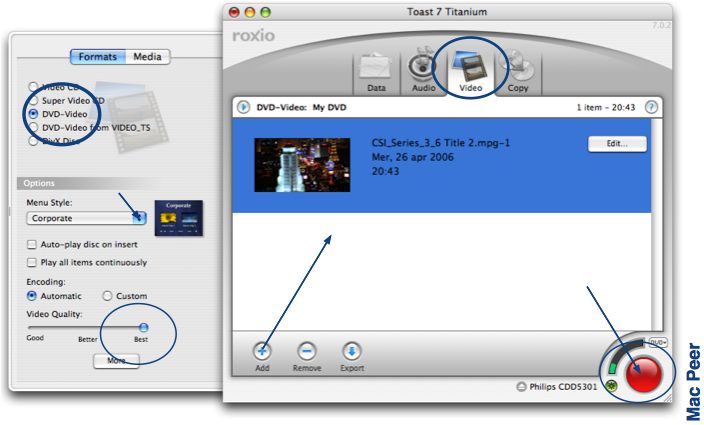
Task: Click the 1 item - 20:43 summary
Action: [x=606, y=108]
